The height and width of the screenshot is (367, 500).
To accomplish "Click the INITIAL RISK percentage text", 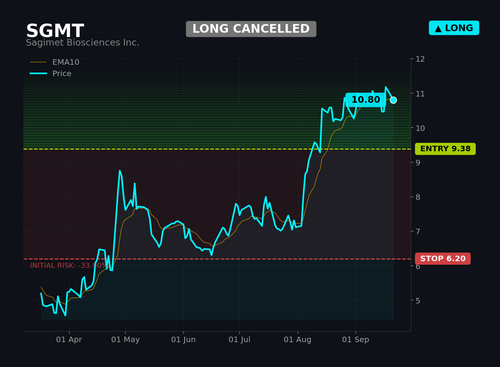I will coord(68,266).
